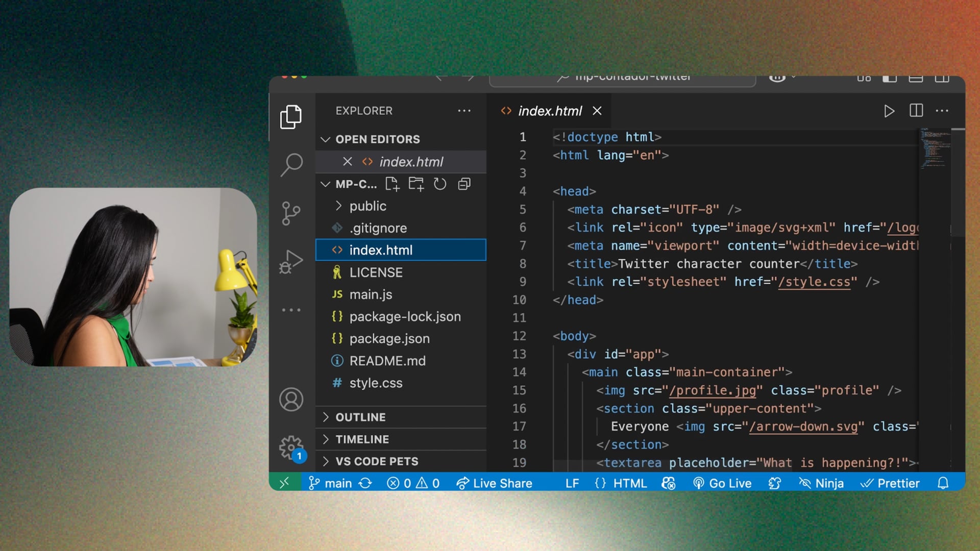This screenshot has width=980, height=551.
Task: Click the main branch button in the status bar
Action: coord(331,483)
